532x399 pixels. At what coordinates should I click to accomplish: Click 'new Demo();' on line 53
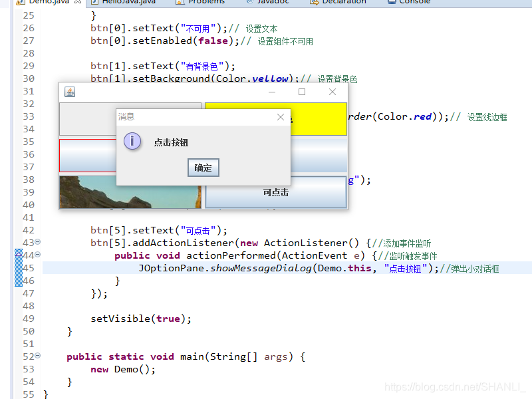(x=123, y=369)
